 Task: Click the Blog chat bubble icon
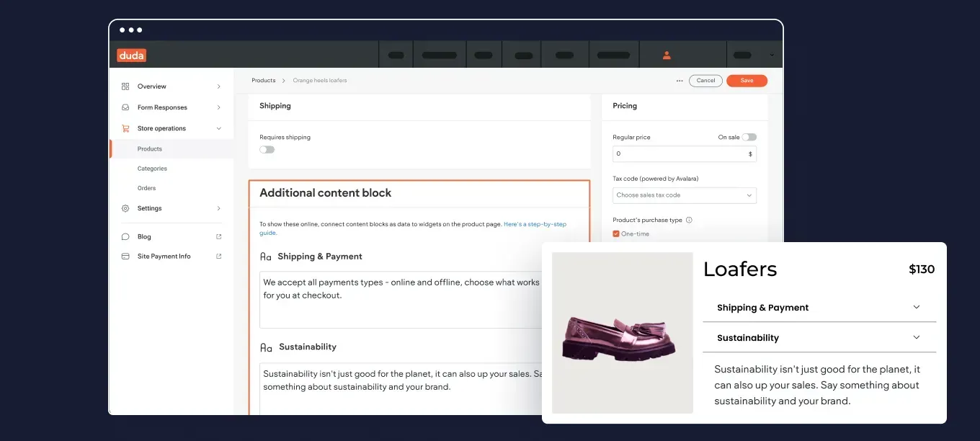(125, 236)
